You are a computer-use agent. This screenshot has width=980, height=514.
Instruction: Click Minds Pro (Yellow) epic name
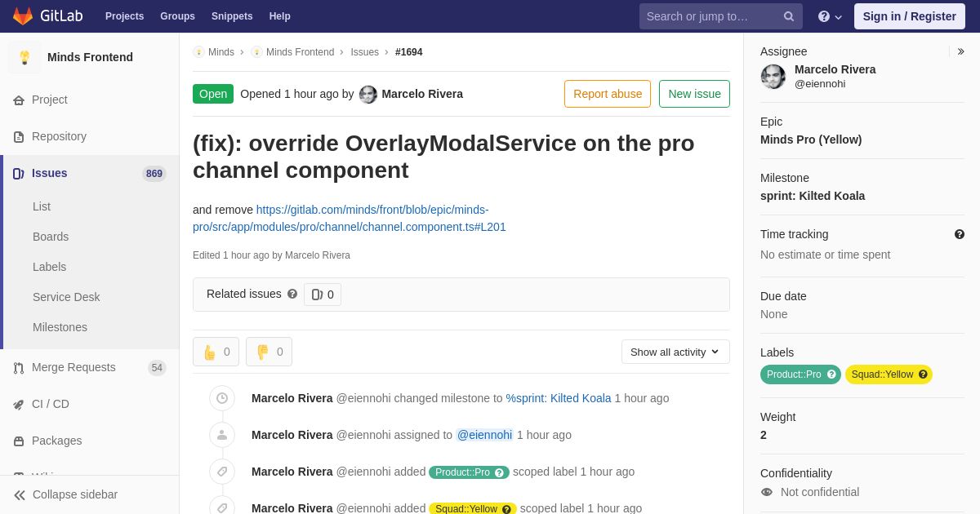(x=811, y=140)
